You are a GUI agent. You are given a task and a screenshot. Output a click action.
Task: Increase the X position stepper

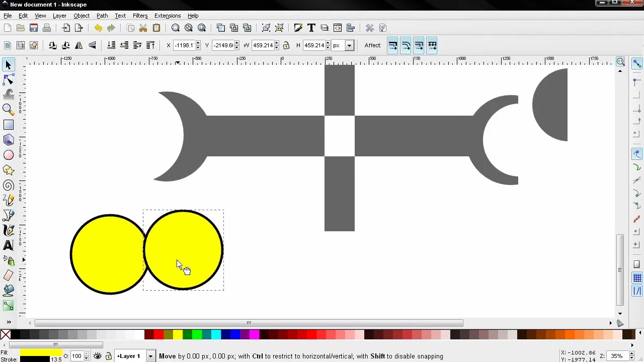(198, 43)
